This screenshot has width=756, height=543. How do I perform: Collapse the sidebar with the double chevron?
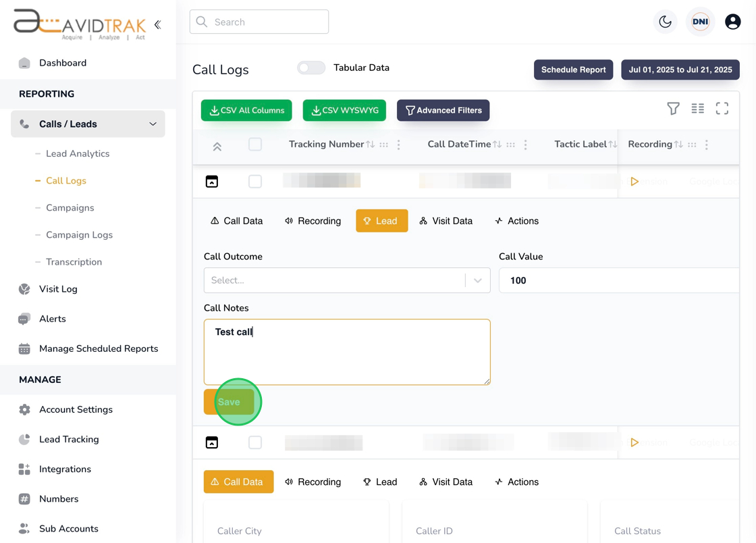[x=158, y=24]
